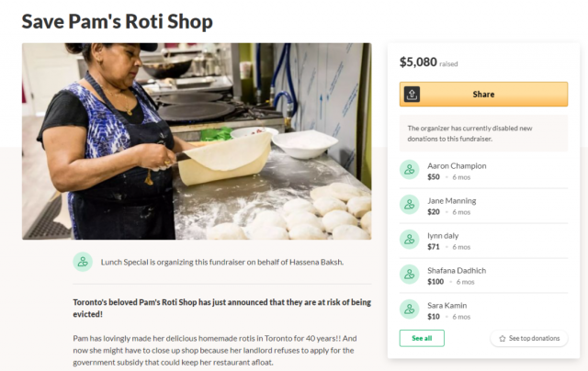View See top donations
Viewport: 588px width, 371px height.
coord(529,338)
